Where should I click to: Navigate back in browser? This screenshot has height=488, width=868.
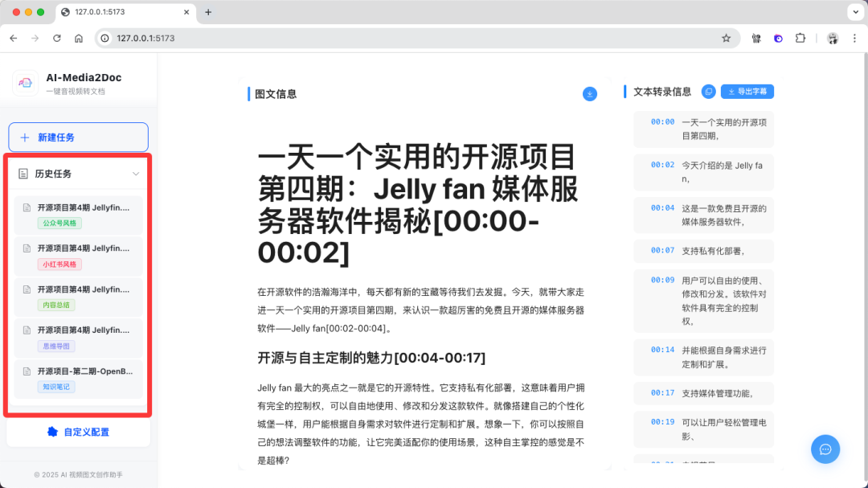[14, 39]
